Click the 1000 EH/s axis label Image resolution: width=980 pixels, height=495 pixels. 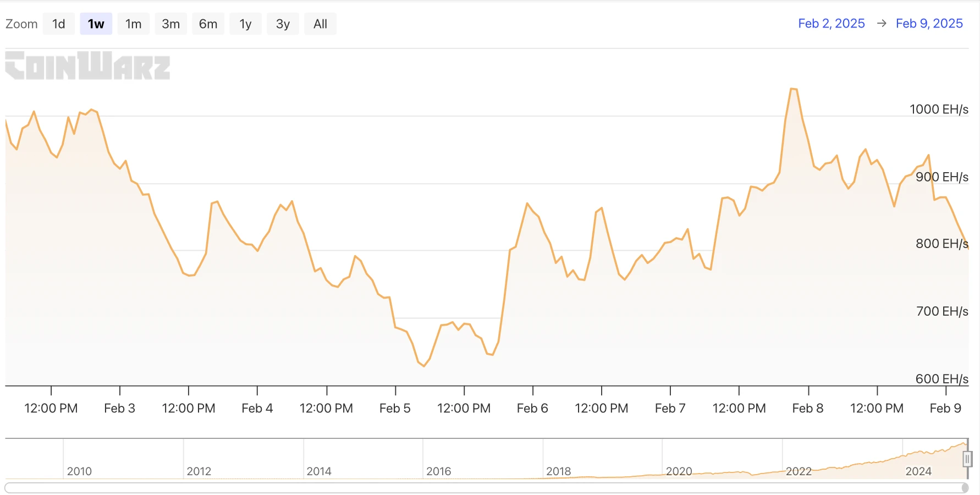pyautogui.click(x=939, y=109)
